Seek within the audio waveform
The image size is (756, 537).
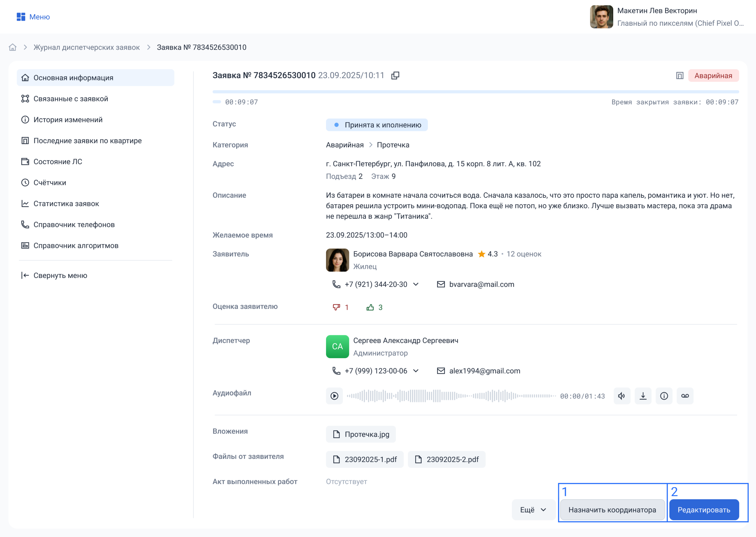[451, 396]
